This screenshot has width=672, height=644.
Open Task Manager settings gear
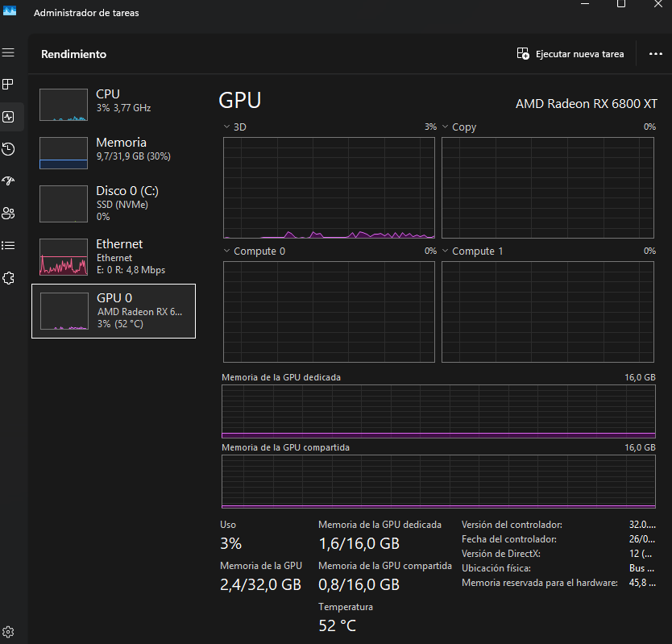point(8,632)
